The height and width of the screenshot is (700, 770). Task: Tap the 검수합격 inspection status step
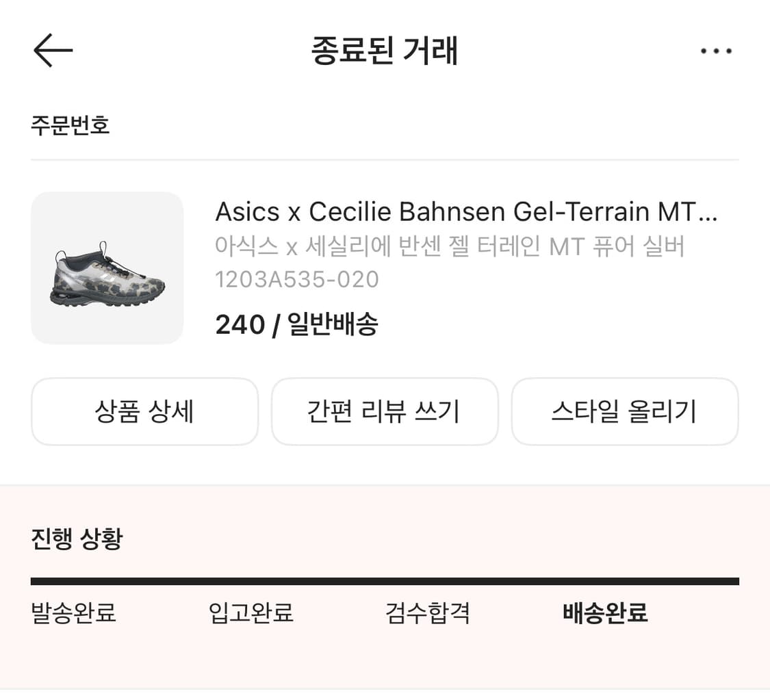click(x=427, y=614)
